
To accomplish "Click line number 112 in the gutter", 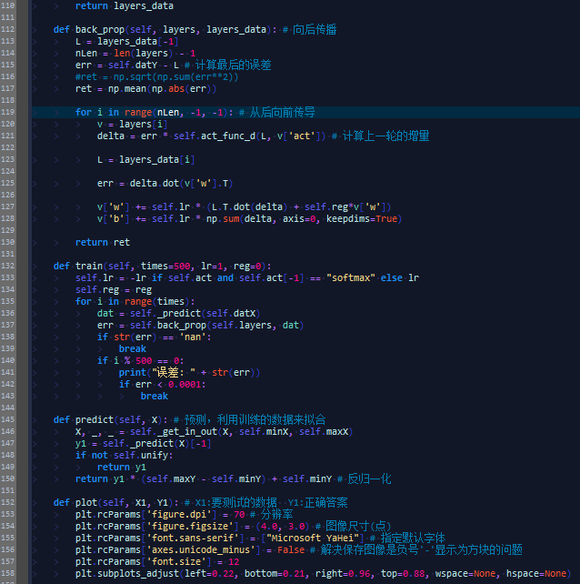I will tap(8, 30).
